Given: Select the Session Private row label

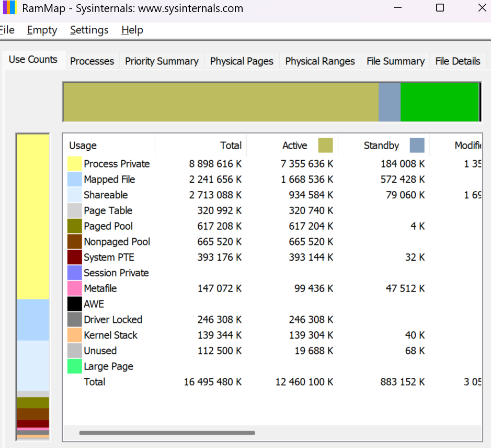Looking at the screenshot, I should pos(116,273).
